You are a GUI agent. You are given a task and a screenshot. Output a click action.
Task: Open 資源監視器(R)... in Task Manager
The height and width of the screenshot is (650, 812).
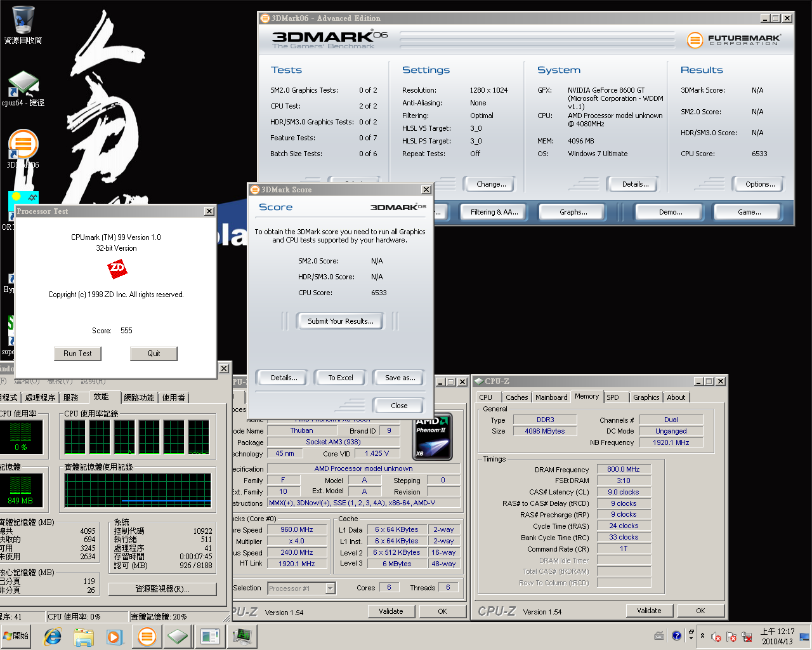click(162, 589)
